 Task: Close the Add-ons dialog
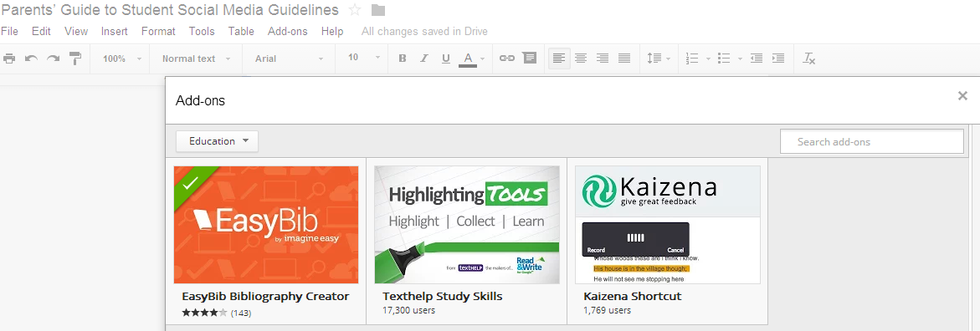click(x=962, y=95)
